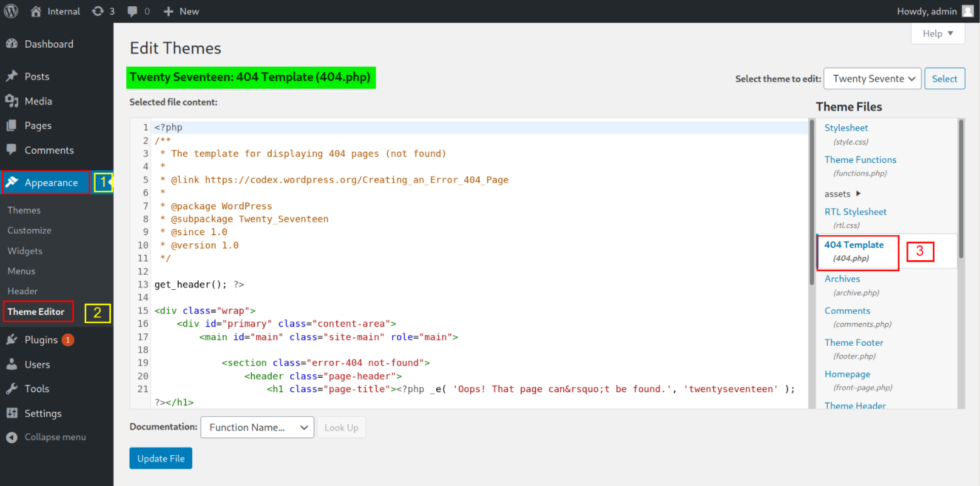Open Homepage front-page.php file link
The width and height of the screenshot is (980, 486).
(847, 374)
